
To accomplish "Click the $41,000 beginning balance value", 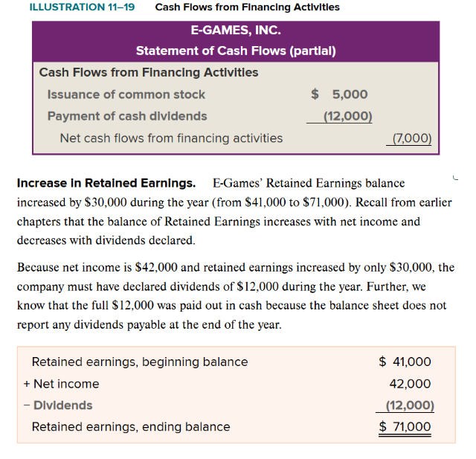I will coord(405,362).
